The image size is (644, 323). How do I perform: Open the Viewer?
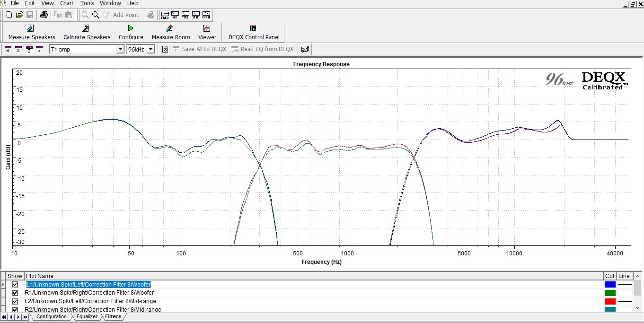click(207, 33)
